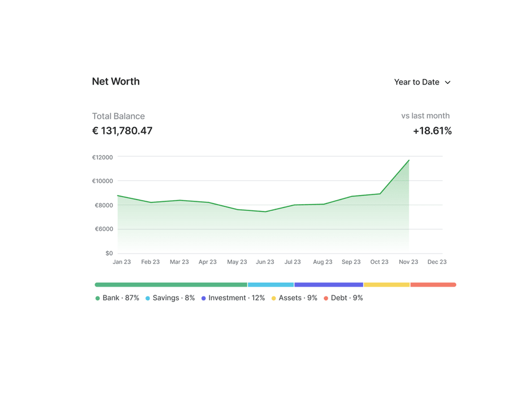The height and width of the screenshot is (399, 532).
Task: Click the €12000 y-axis label
Action: click(x=103, y=157)
